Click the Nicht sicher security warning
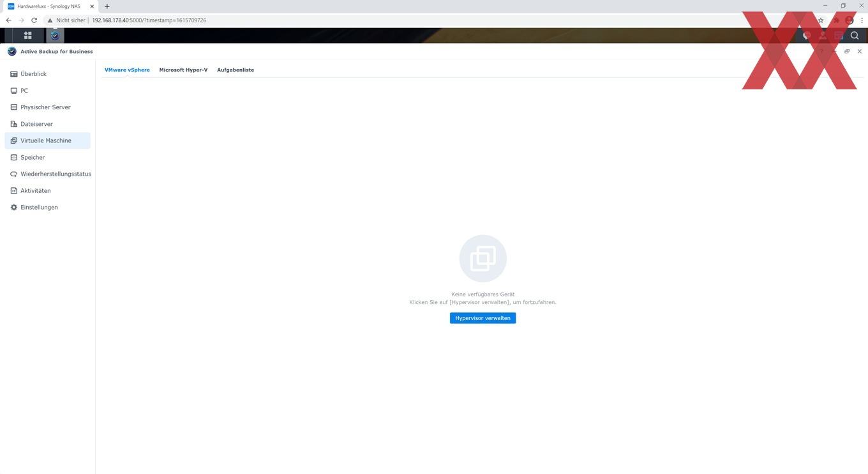868x474 pixels. (66, 20)
